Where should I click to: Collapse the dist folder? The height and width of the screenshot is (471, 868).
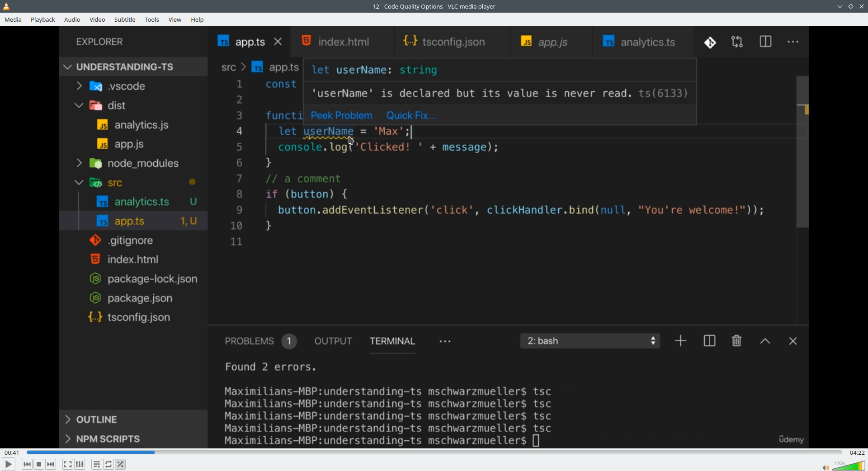point(80,106)
